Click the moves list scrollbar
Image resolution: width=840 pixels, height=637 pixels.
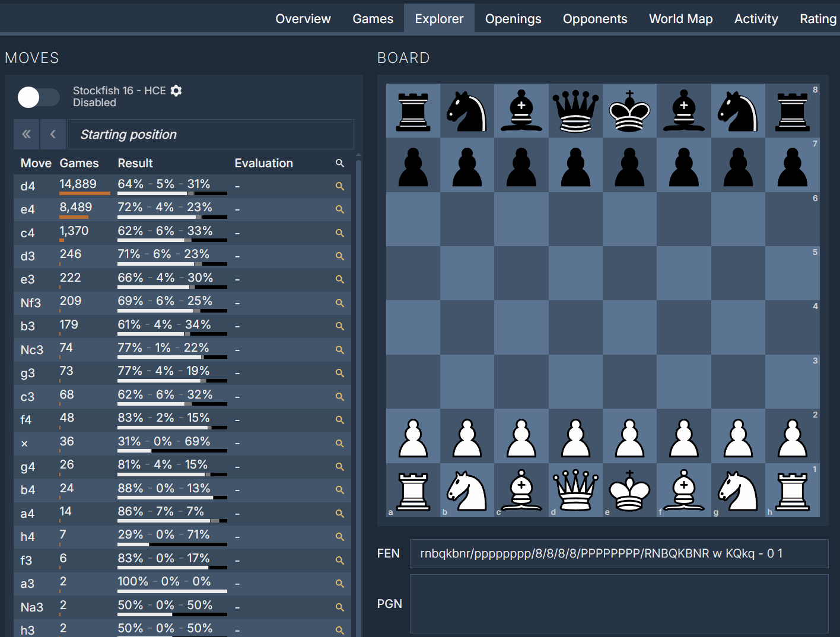(358, 394)
